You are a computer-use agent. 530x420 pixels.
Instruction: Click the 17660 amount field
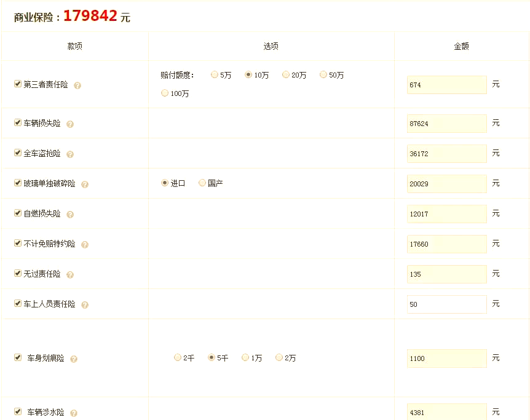[447, 244]
